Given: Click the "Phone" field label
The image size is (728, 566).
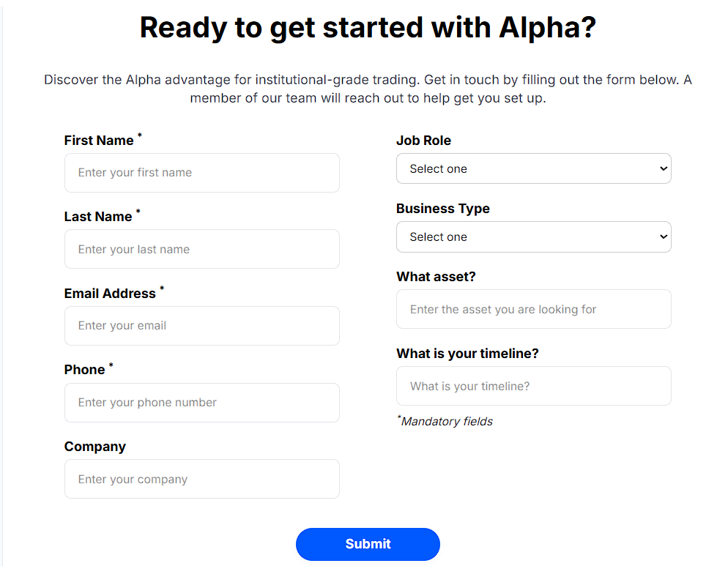Looking at the screenshot, I should (84, 370).
